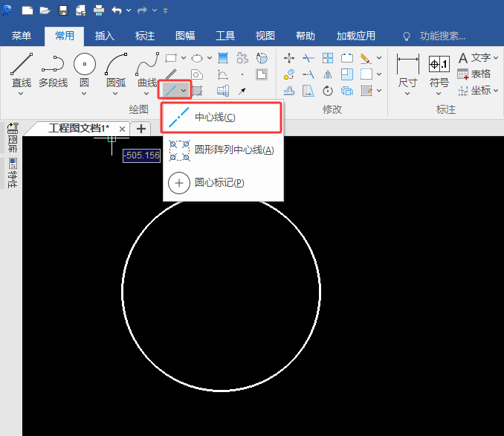
Task: Expand the 文字 text dropdown arrow
Action: [x=496, y=58]
